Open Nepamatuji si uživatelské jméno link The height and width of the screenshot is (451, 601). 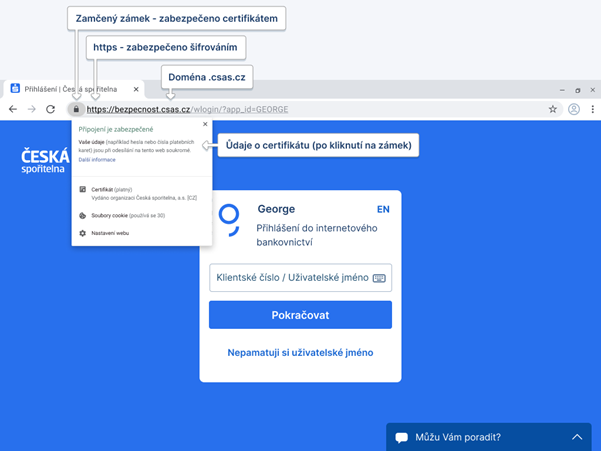point(300,353)
